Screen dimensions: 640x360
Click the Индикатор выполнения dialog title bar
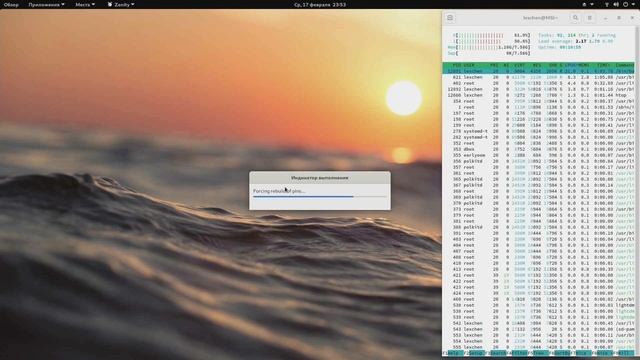click(320, 178)
